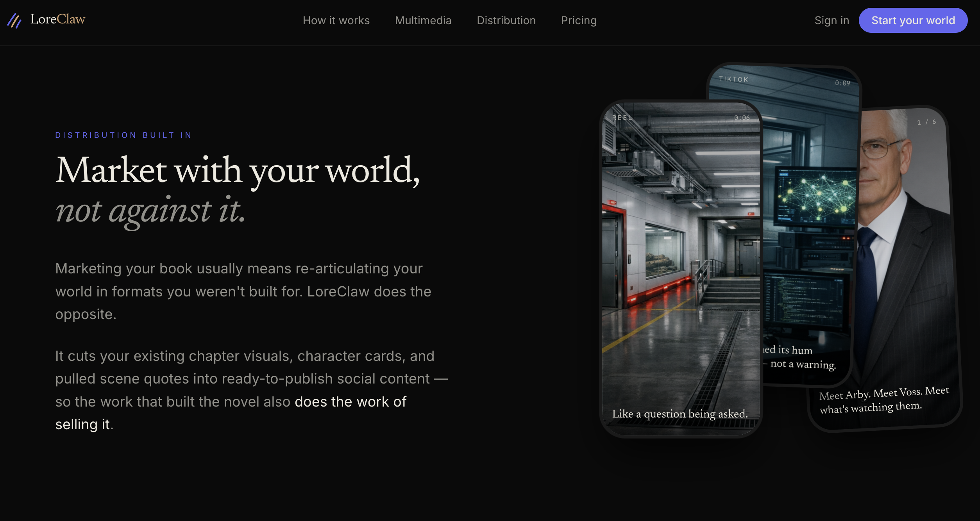Go to the Multimedia section
980x521 pixels.
click(x=423, y=20)
